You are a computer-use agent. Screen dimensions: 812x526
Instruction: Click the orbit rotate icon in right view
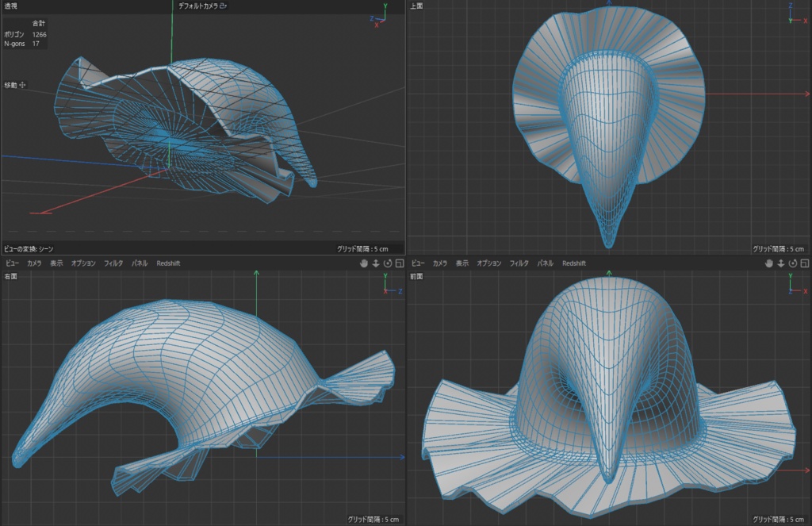[x=388, y=263]
